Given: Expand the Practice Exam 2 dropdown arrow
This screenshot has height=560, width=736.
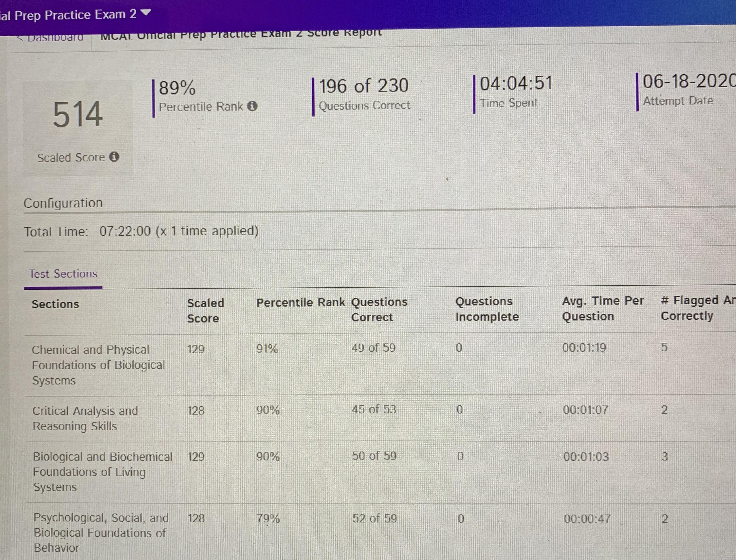Looking at the screenshot, I should [x=146, y=12].
